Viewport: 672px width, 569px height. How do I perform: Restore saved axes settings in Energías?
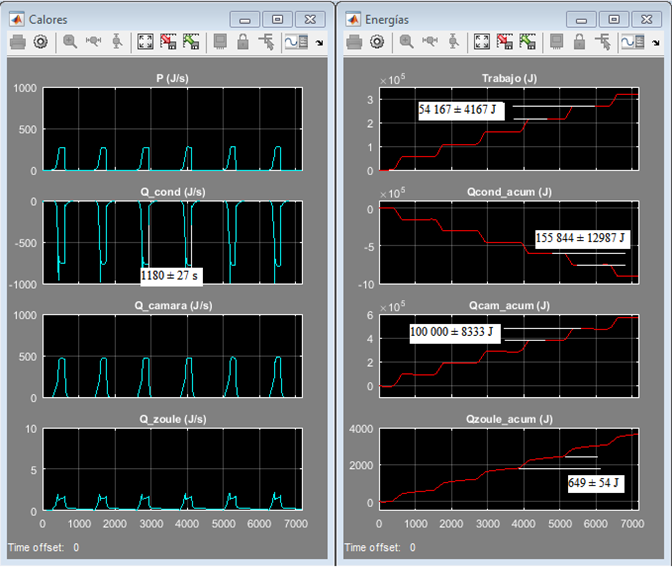click(527, 42)
